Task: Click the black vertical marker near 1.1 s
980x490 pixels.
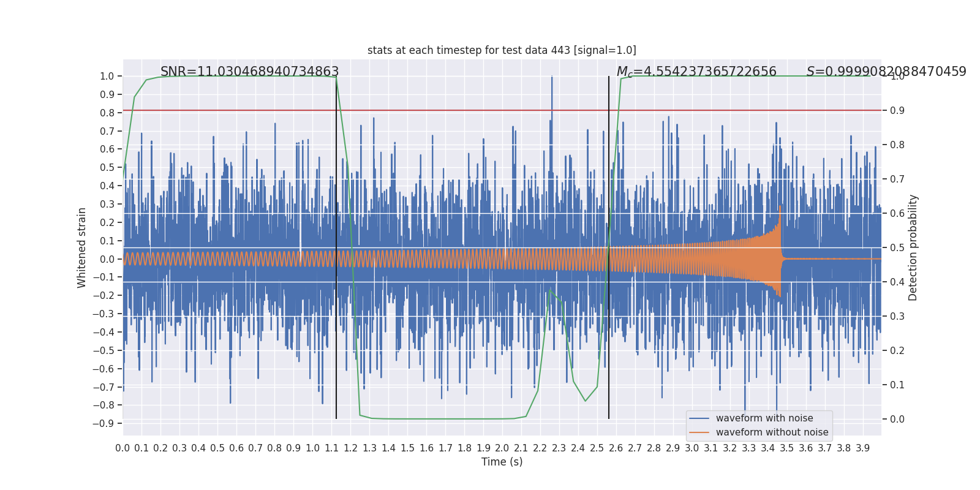Action: (x=336, y=247)
